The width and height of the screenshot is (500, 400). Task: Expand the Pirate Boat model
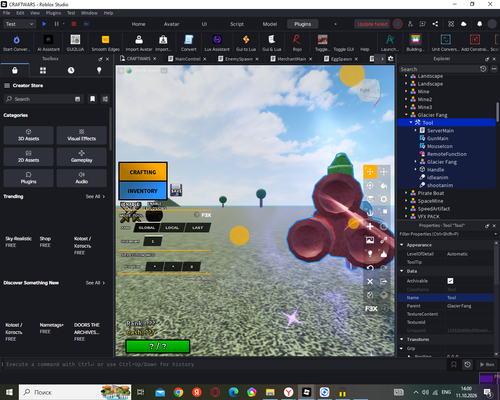click(x=406, y=193)
